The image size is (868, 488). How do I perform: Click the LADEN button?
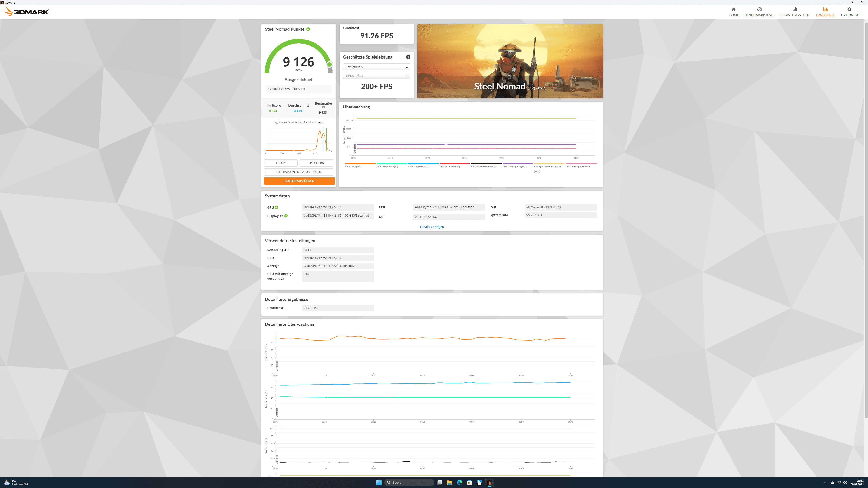click(281, 163)
